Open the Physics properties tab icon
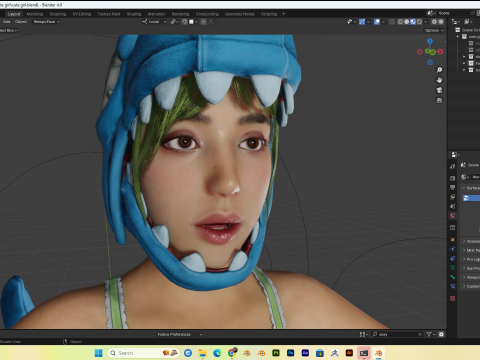 tap(452, 249)
